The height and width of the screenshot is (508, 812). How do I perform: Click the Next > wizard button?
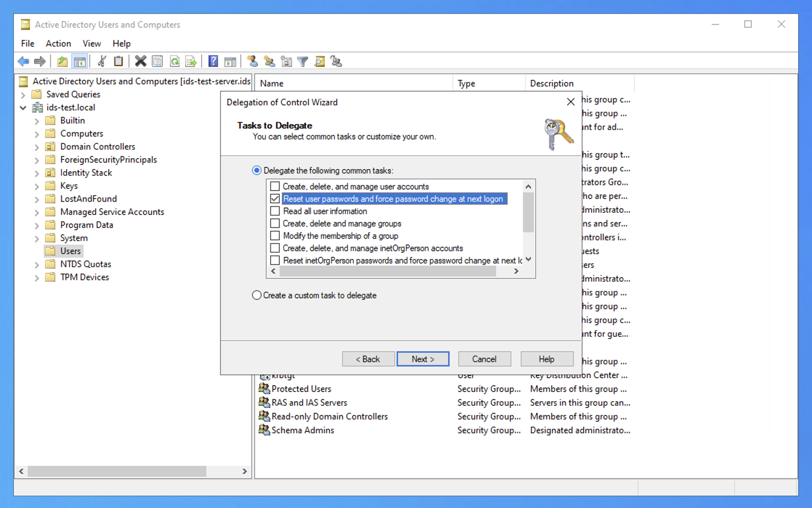tap(423, 359)
